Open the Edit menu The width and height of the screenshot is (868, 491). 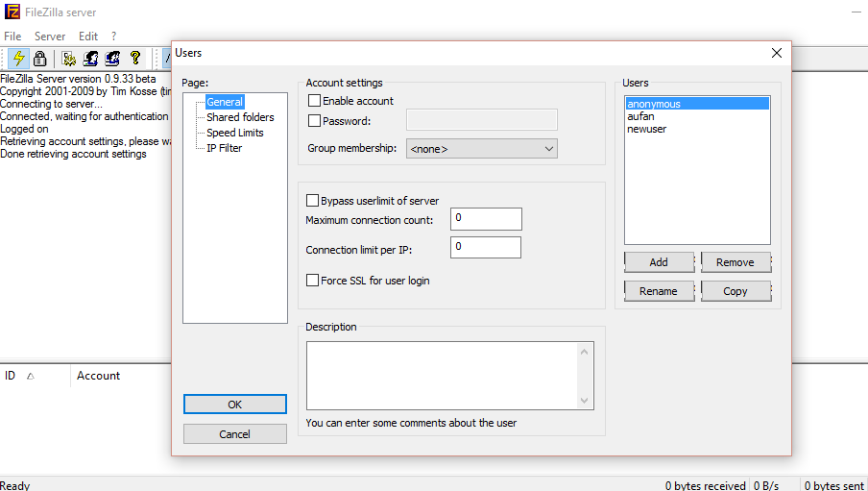[x=88, y=37]
